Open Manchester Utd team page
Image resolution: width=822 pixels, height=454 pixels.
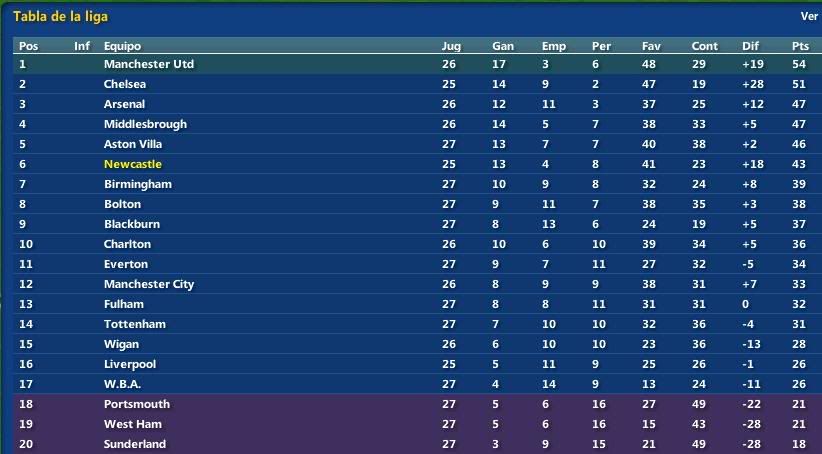click(149, 64)
